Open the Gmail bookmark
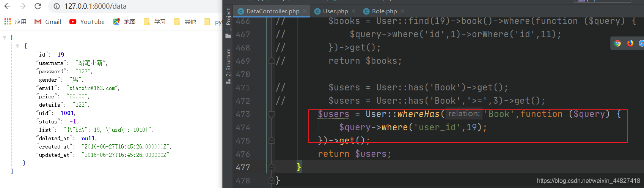This screenshot has width=644, height=188. pyautogui.click(x=48, y=22)
